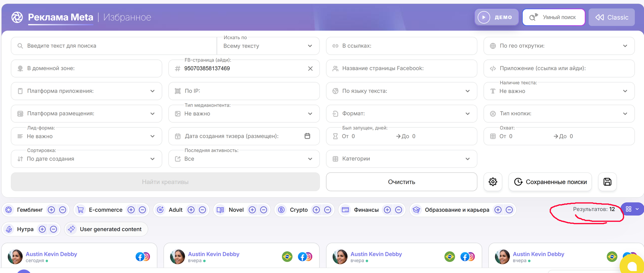The height and width of the screenshot is (273, 644).
Task: Exclude Нутра category with minus icon
Action: (x=53, y=229)
